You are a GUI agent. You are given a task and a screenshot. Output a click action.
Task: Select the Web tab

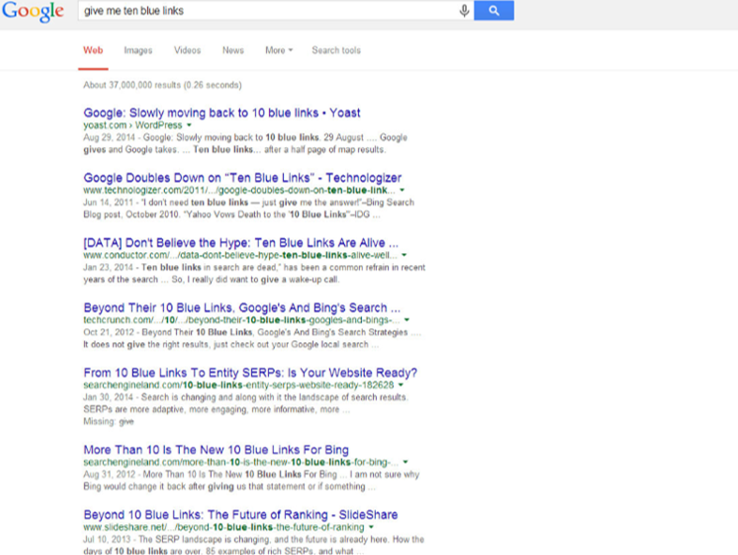click(93, 50)
